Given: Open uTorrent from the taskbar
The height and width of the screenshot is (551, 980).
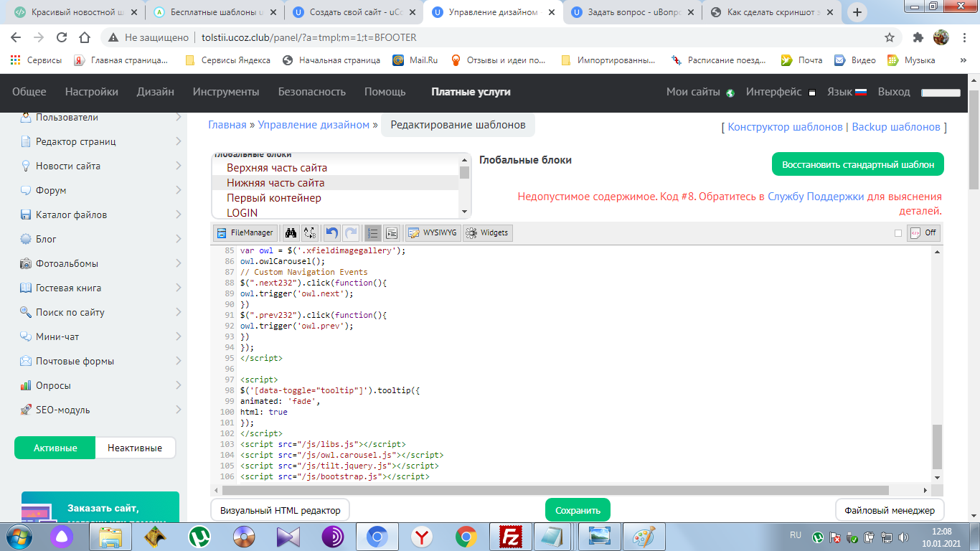Looking at the screenshot, I should click(x=199, y=536).
